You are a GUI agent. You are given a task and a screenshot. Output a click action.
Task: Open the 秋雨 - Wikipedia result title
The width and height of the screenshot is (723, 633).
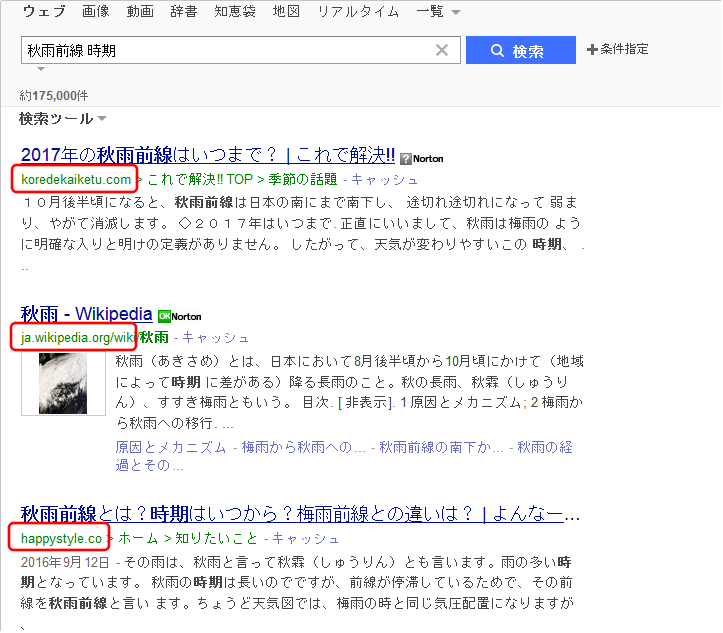pyautogui.click(x=86, y=314)
